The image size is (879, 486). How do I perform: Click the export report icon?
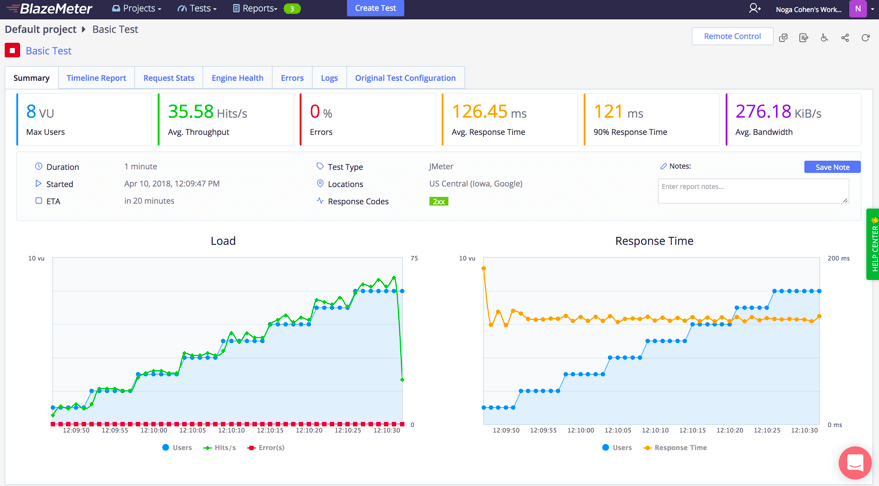(804, 38)
